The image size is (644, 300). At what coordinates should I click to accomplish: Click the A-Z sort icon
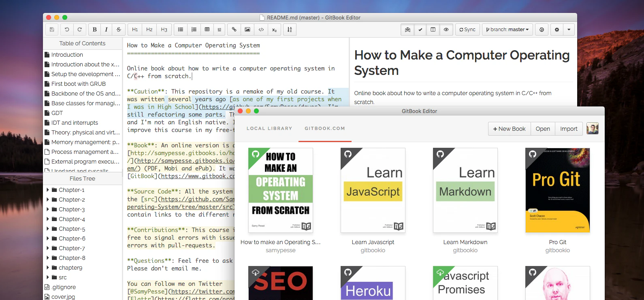pos(290,30)
